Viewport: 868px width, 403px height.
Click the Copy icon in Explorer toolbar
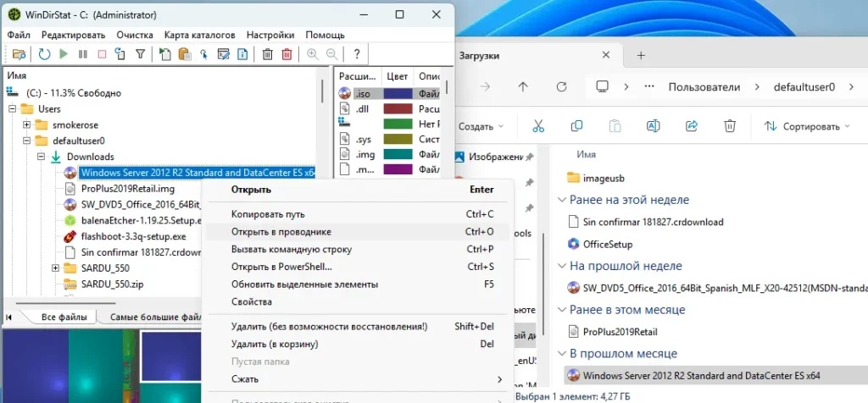[576, 126]
